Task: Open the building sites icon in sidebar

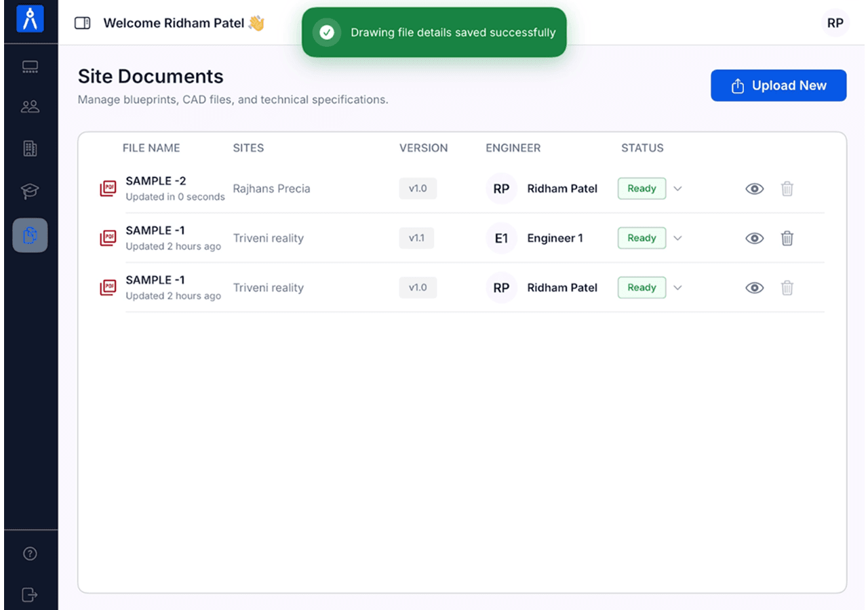Action: (30, 148)
